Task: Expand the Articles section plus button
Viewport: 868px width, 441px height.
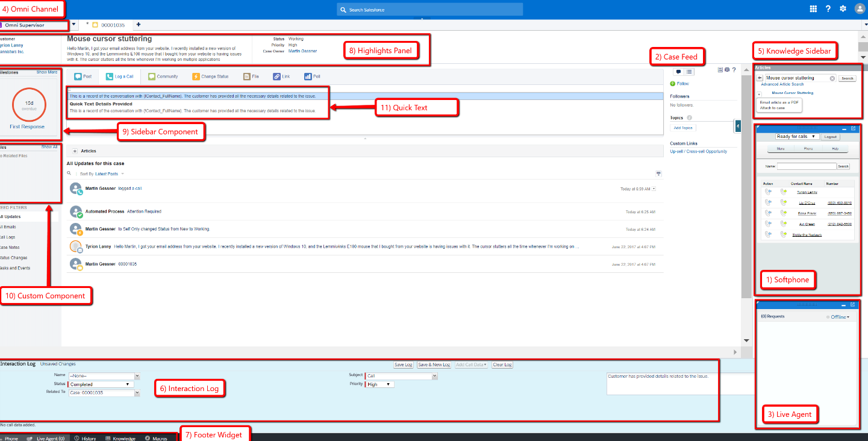Action: pyautogui.click(x=75, y=151)
